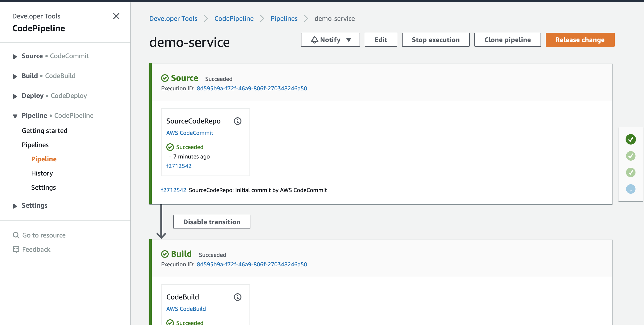Viewport: 644px width, 325px height.
Task: Click Go to resource search icon
Action: pyautogui.click(x=16, y=235)
